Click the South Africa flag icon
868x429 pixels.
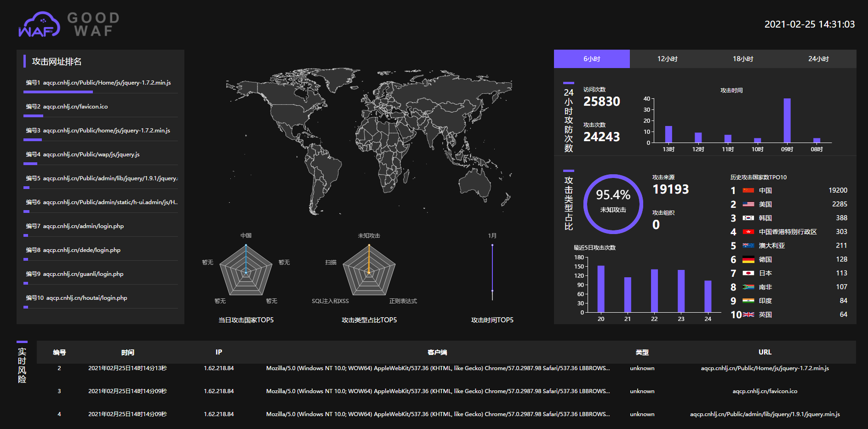(x=748, y=287)
